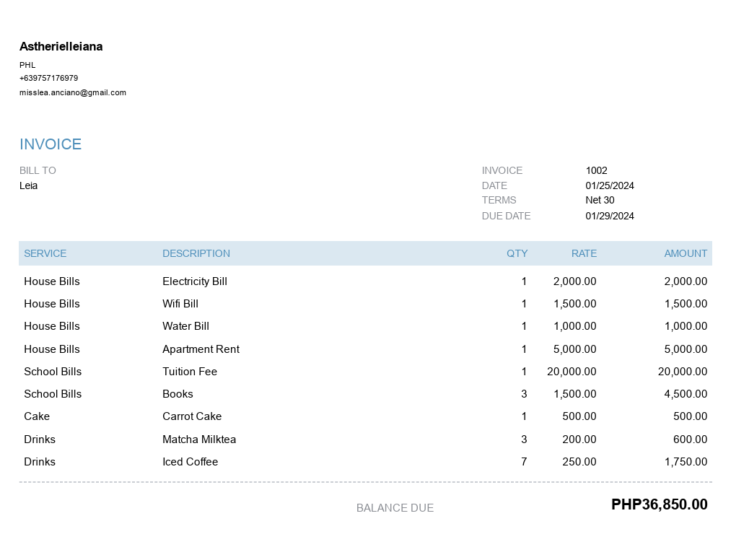Screen dimensions: 731x560
Task: Click the balance due total PHP36,850.00
Action: click(660, 504)
